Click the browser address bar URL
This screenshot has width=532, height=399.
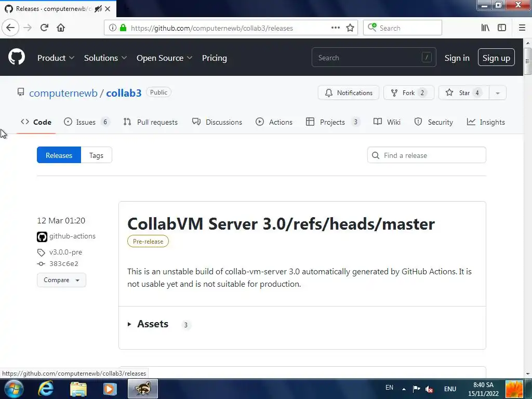pyautogui.click(x=212, y=28)
